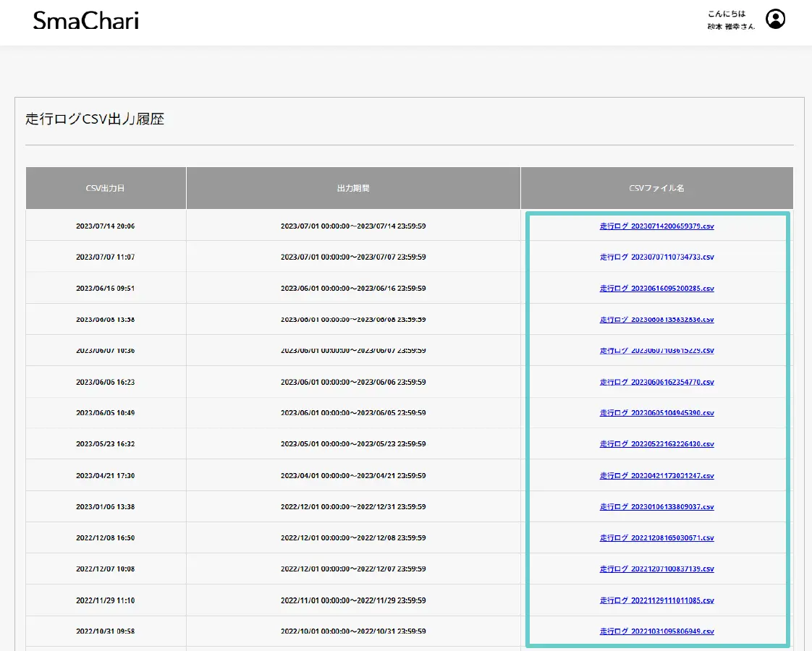Open 走行ログ_20221129111011085.csv

pos(656,600)
